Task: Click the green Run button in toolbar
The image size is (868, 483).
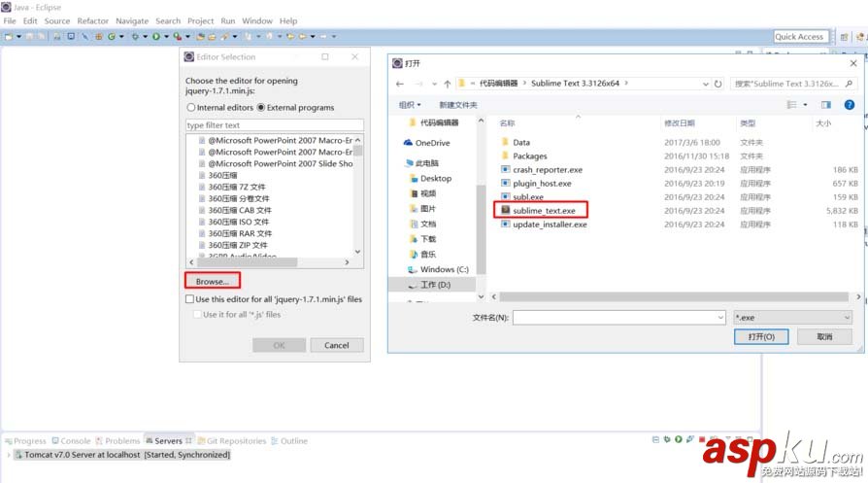Action: point(156,37)
